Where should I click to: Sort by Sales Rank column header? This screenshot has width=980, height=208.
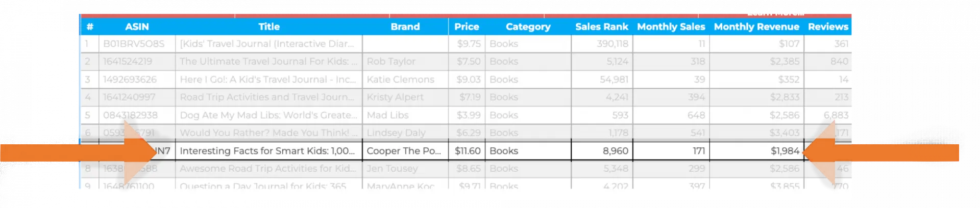pos(601,27)
